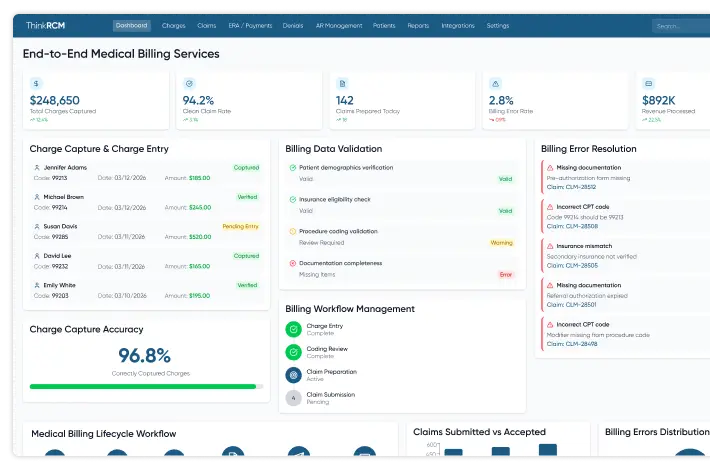The image size is (710, 470).
Task: Click the Error badge for Documentation completeness
Action: (505, 275)
